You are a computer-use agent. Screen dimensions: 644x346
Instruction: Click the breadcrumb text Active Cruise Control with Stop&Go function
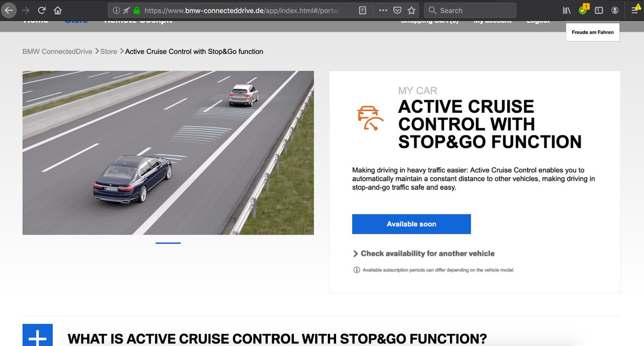[194, 51]
